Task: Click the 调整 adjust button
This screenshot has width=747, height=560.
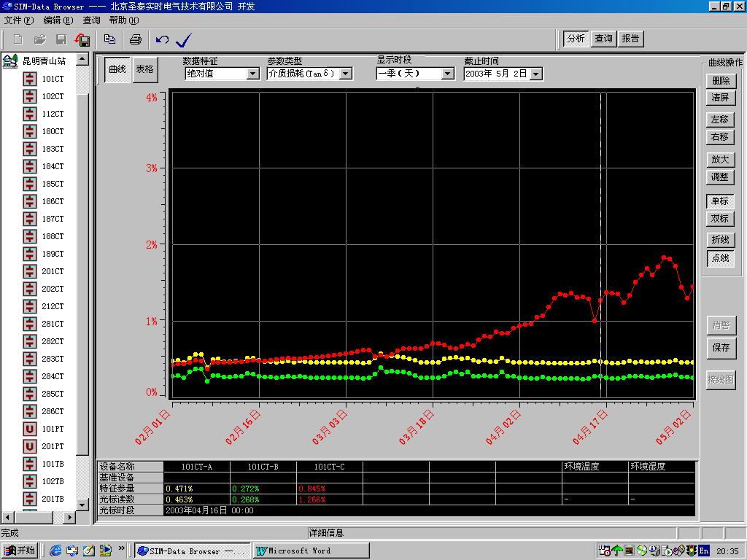Action: click(x=720, y=177)
